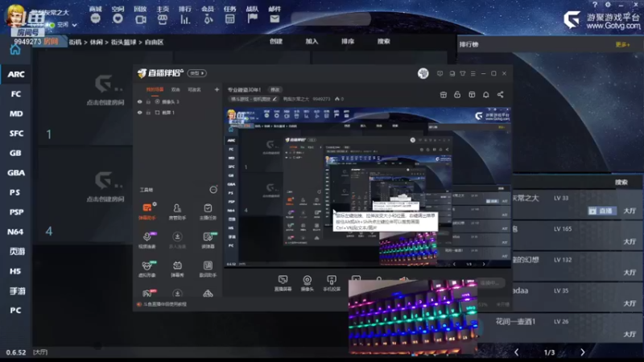Image resolution: width=644 pixels, height=362 pixels.
Task: Select the ARC platform tab
Action: tap(16, 74)
